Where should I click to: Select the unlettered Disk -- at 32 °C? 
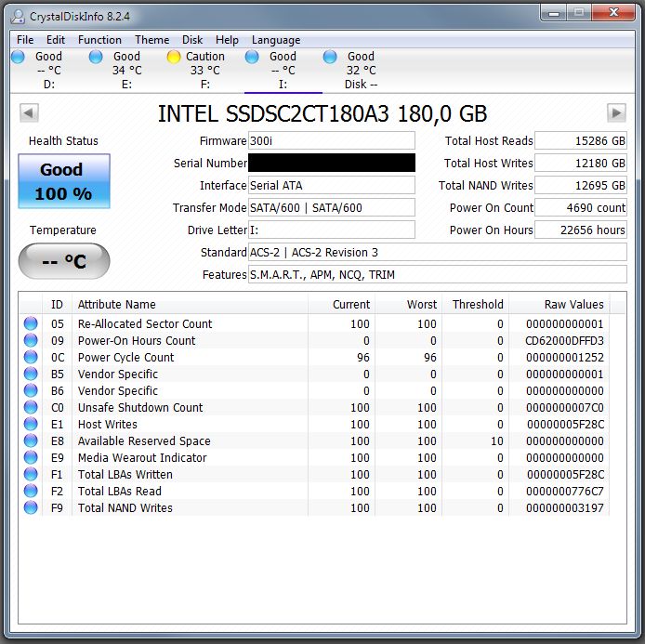pos(361,70)
